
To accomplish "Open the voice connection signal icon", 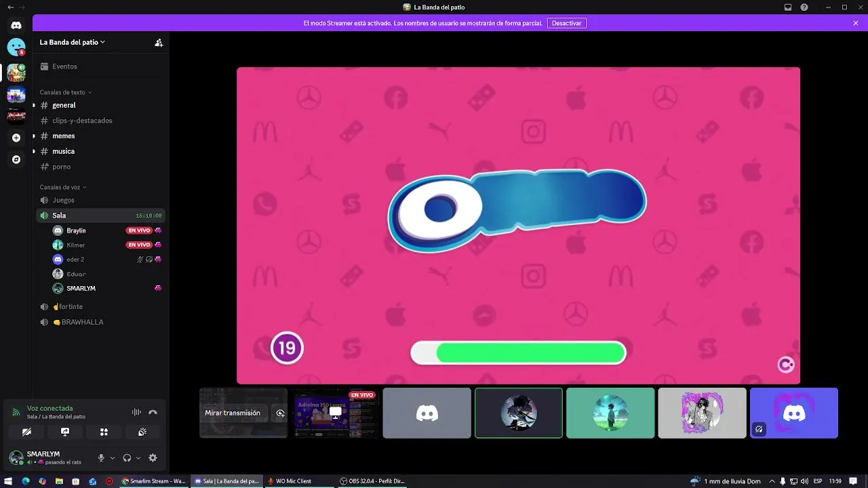I will pyautogui.click(x=16, y=412).
